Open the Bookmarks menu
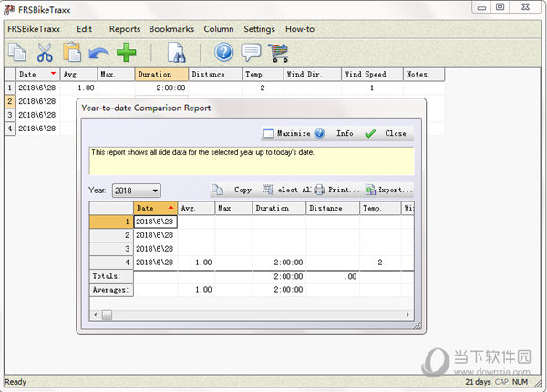Image resolution: width=547 pixels, height=392 pixels. pyautogui.click(x=171, y=29)
